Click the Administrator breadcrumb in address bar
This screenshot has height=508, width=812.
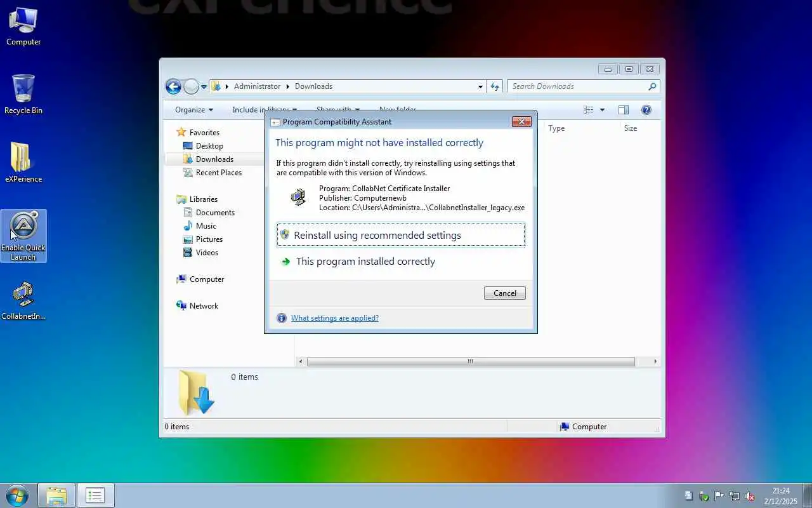pos(257,86)
